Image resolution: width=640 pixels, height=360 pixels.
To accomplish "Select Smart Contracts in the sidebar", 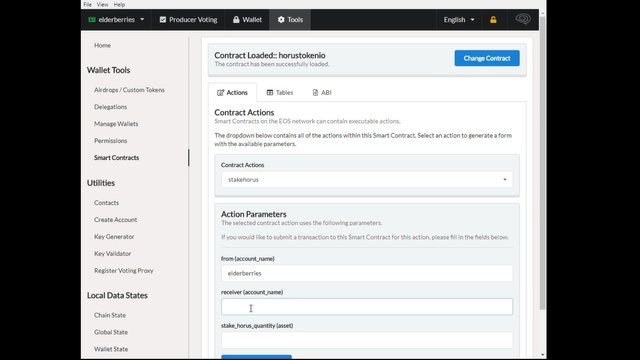I will (x=116, y=158).
